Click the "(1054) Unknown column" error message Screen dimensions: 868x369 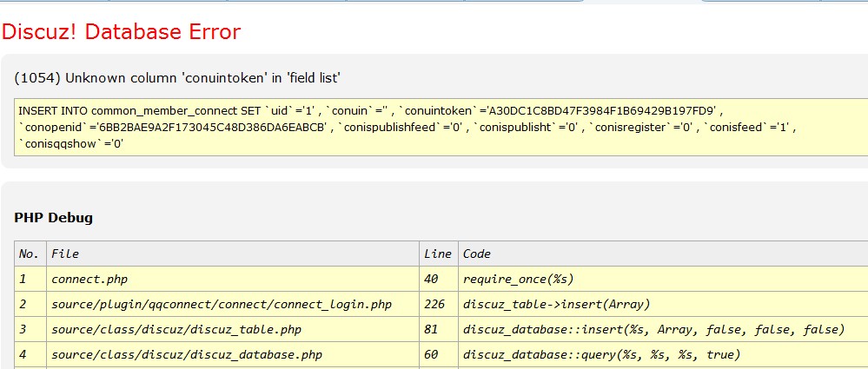coord(177,78)
